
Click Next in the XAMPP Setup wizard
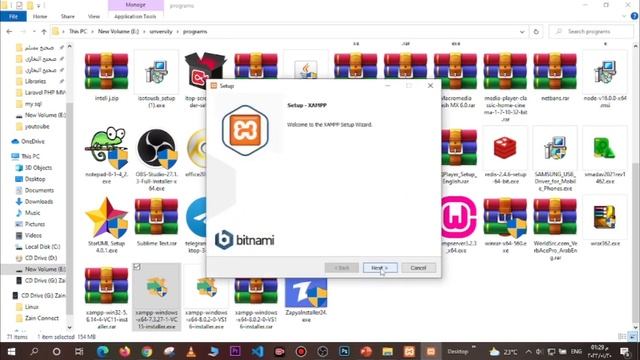[380, 268]
